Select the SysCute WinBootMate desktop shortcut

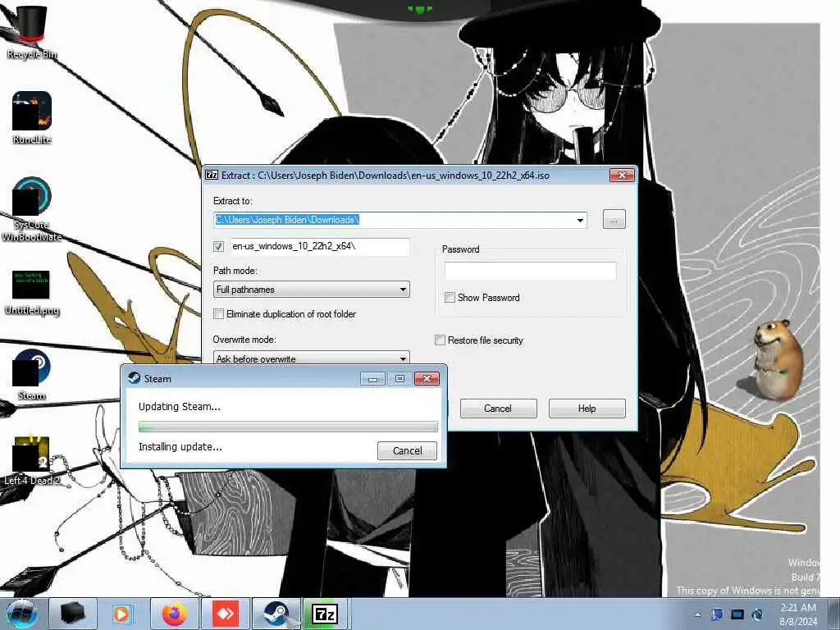tap(32, 209)
